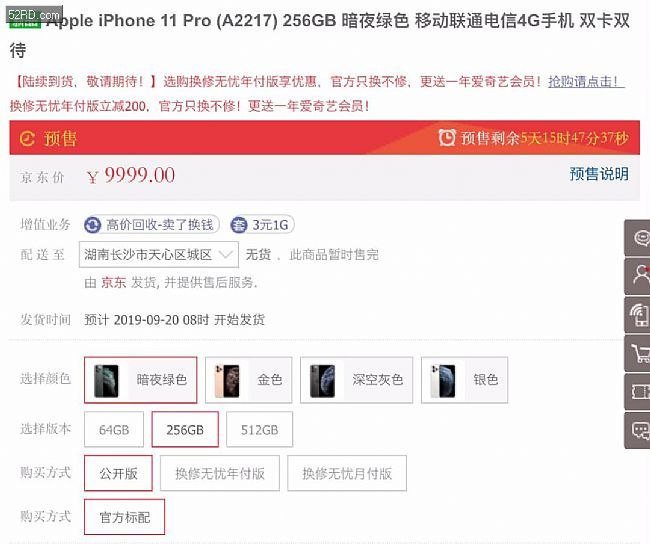The image size is (650, 544).
Task: Click the 3元1G package icon
Action: tap(239, 225)
